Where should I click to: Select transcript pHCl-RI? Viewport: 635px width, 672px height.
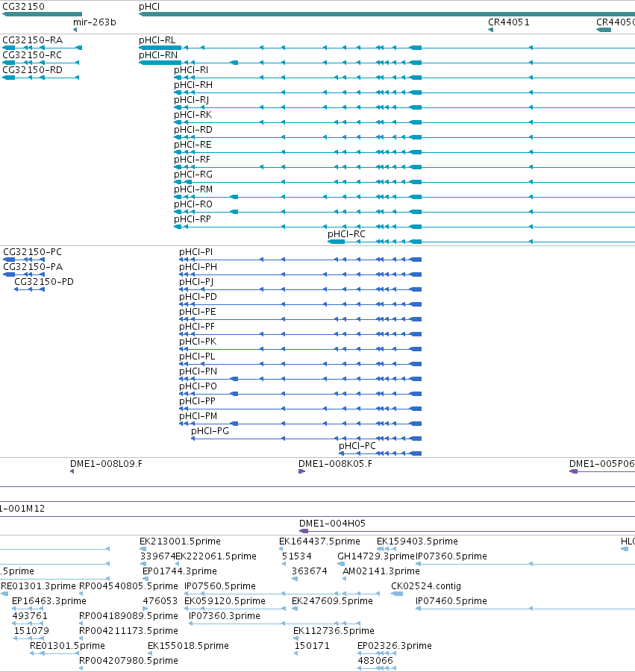click(x=191, y=70)
